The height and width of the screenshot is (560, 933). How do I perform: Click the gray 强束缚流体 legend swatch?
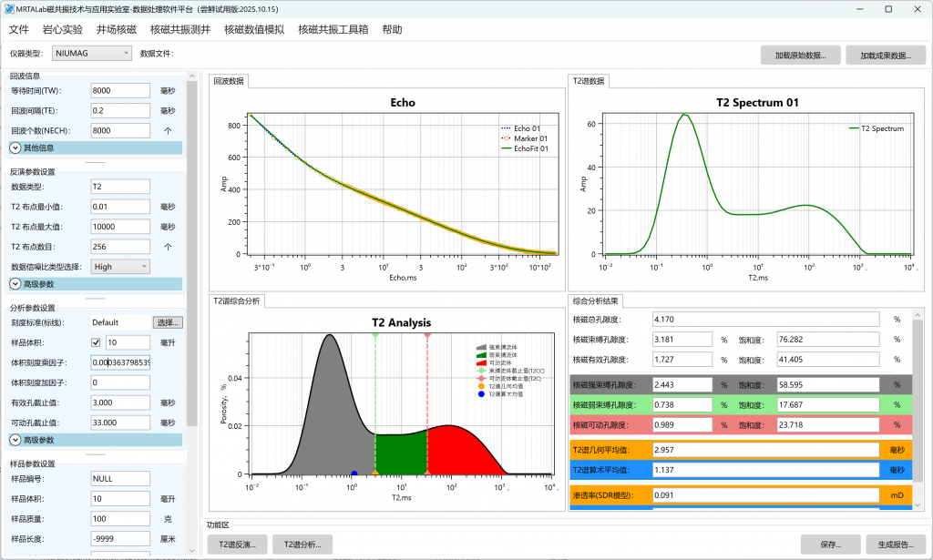coord(480,348)
